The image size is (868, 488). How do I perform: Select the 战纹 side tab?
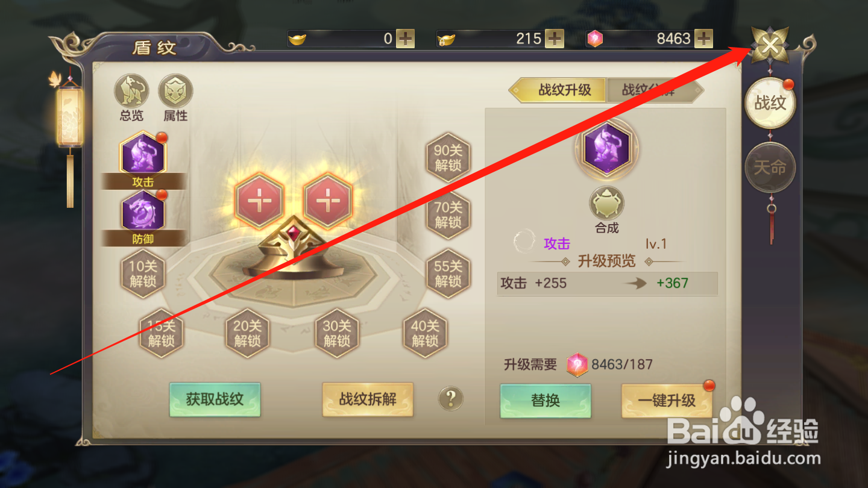tap(770, 103)
